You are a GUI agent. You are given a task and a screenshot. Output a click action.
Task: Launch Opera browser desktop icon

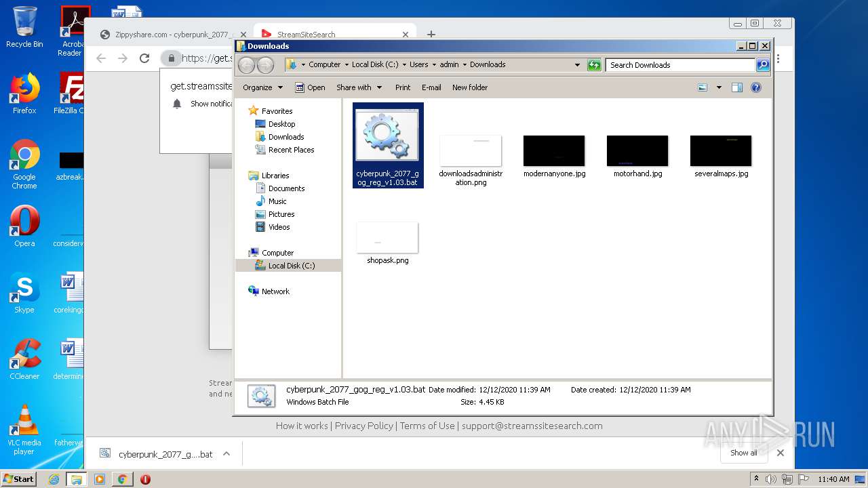24,226
